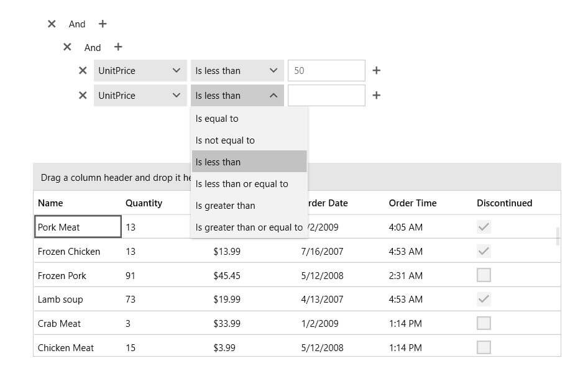Toggle the Discontinued checkbox for Pork Meat
The image size is (588, 389).
pos(484,227)
